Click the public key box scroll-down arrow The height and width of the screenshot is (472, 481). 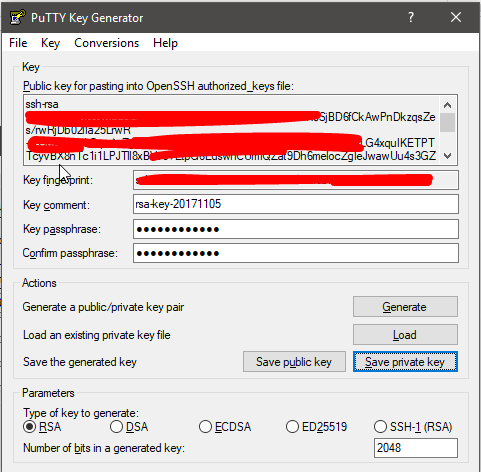pos(447,156)
